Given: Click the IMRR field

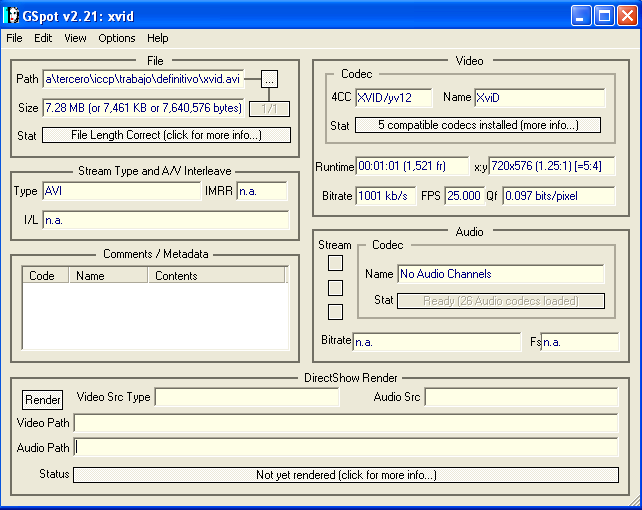Looking at the screenshot, I should pos(262,191).
